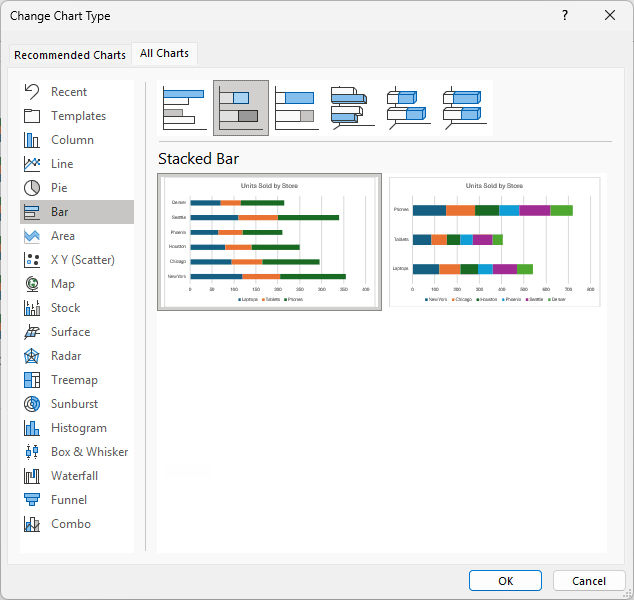The height and width of the screenshot is (600, 634).
Task: Select the Stock label in chart list
Action: pos(66,308)
